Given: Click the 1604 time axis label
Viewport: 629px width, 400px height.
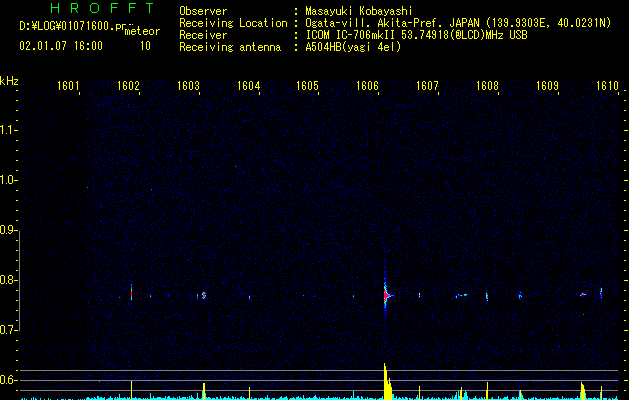Looking at the screenshot, I should (x=248, y=86).
